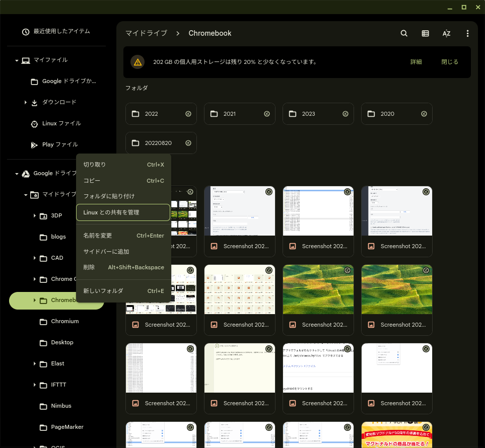Choose 削除 from the context menu
The height and width of the screenshot is (448, 485).
tap(123, 267)
